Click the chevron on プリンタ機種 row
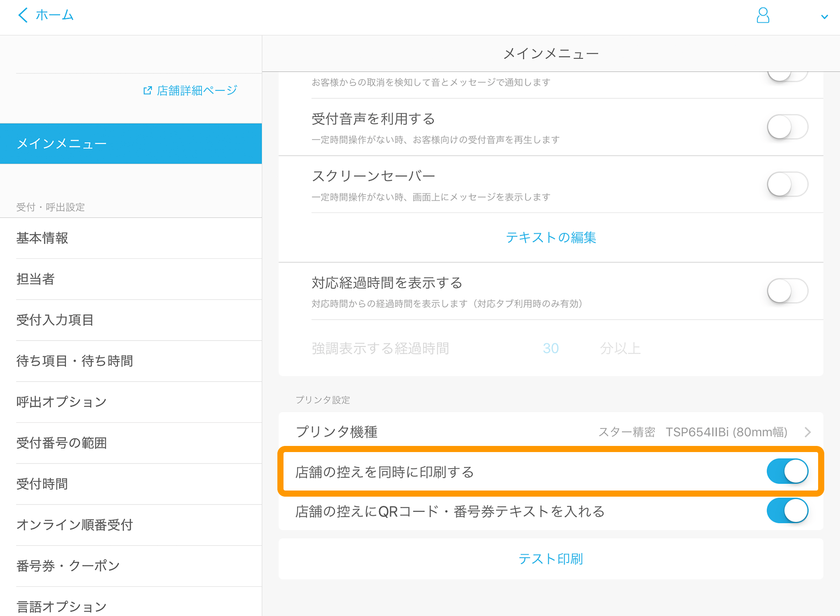 point(808,432)
